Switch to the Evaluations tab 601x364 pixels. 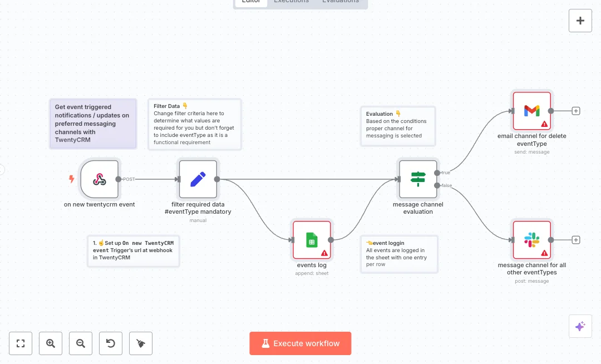[x=341, y=2]
